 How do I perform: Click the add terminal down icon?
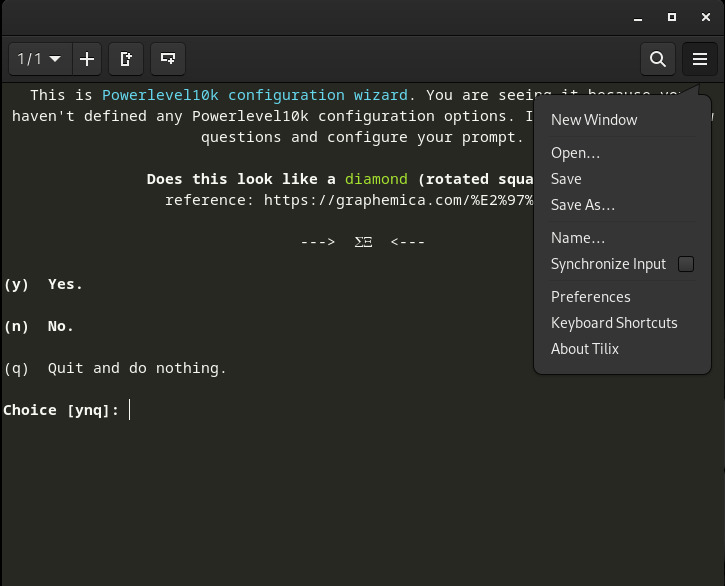[168, 59]
